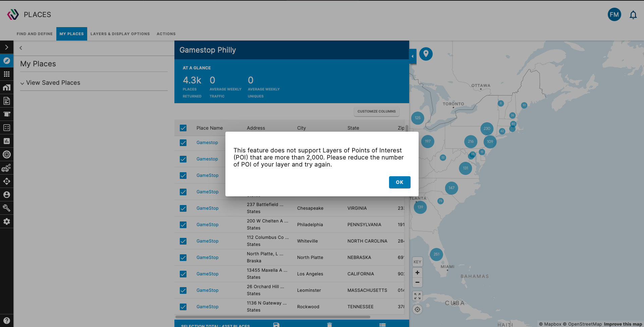Zoom in on the map with plus
The height and width of the screenshot is (327, 644).
tap(417, 273)
